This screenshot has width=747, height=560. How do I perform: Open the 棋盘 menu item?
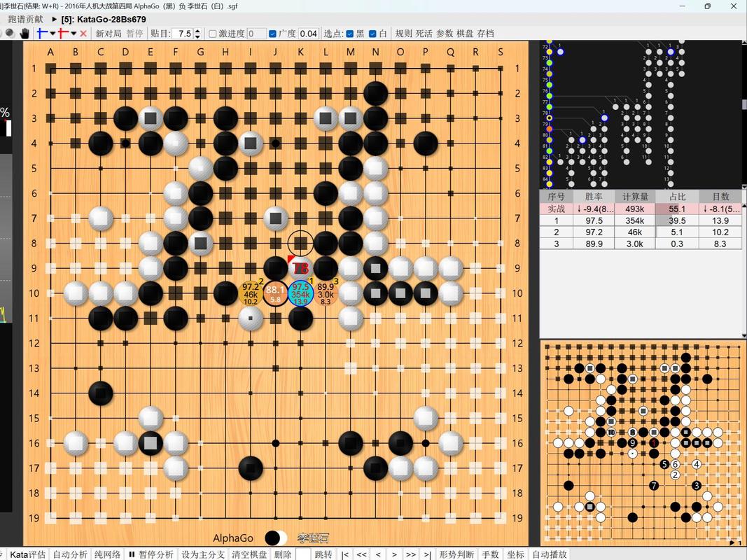[x=465, y=34]
